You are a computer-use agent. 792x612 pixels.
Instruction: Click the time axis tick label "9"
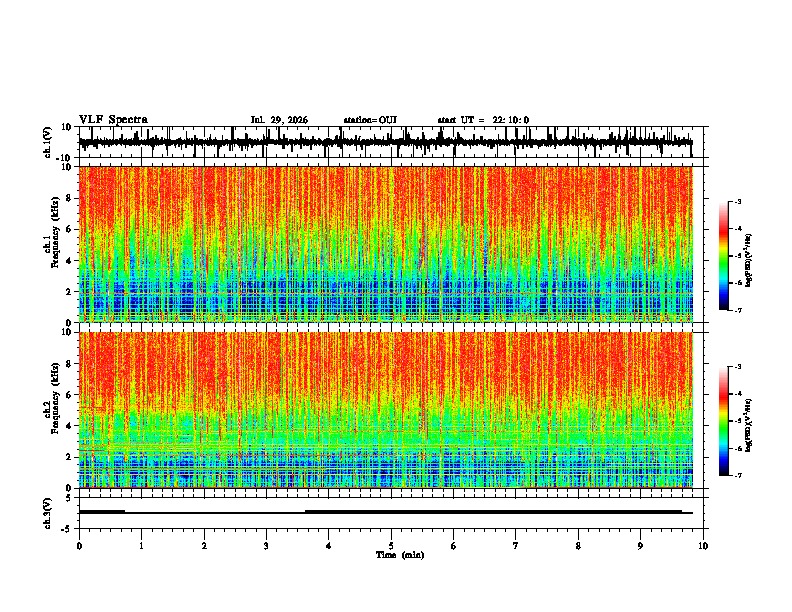(640, 546)
